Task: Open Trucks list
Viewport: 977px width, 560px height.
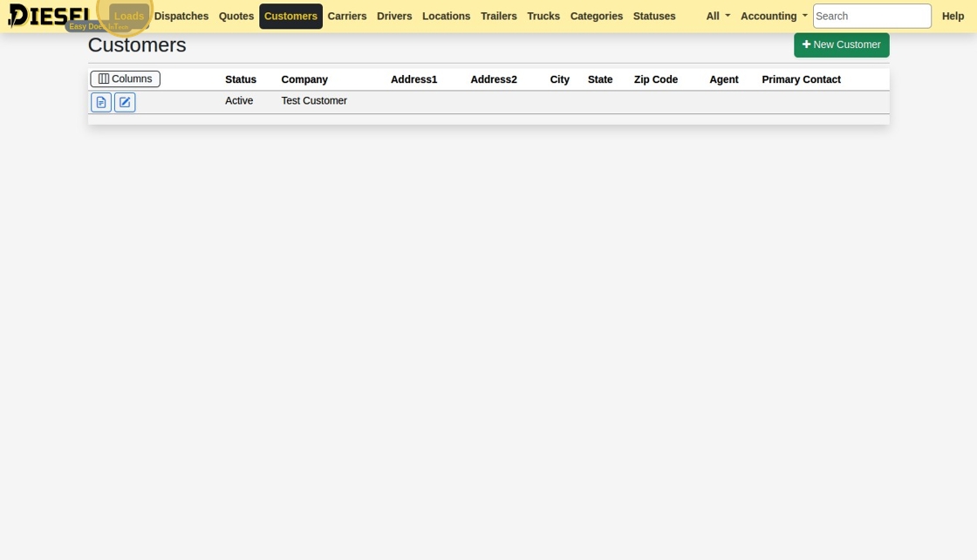Action: pyautogui.click(x=543, y=17)
